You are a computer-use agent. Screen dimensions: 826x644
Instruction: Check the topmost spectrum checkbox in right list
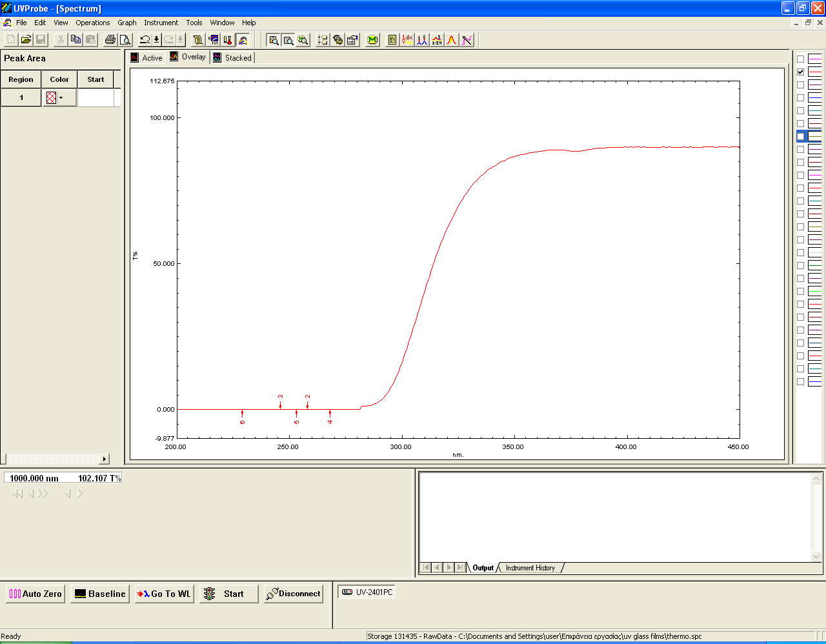click(800, 59)
